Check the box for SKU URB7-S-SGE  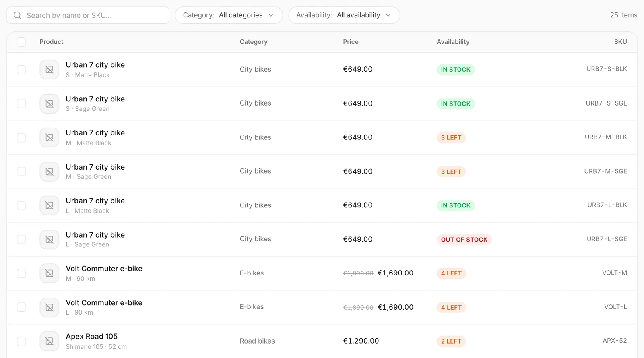coord(21,103)
